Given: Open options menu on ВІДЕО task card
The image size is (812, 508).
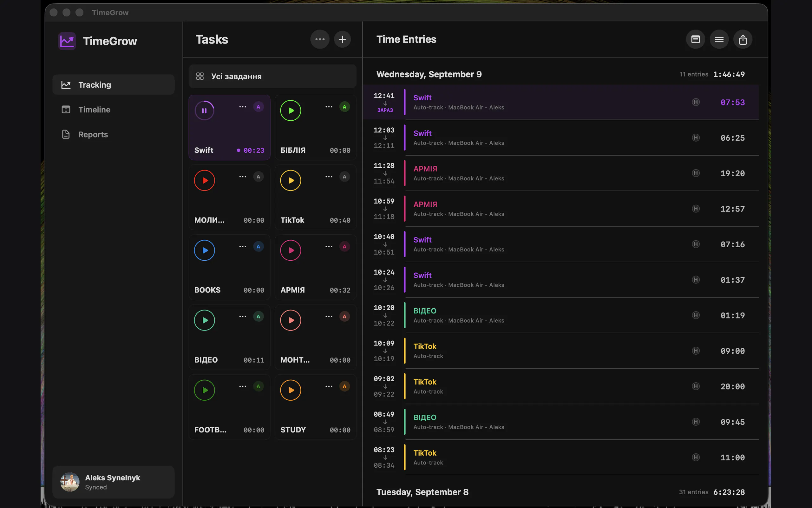Looking at the screenshot, I should [243, 317].
